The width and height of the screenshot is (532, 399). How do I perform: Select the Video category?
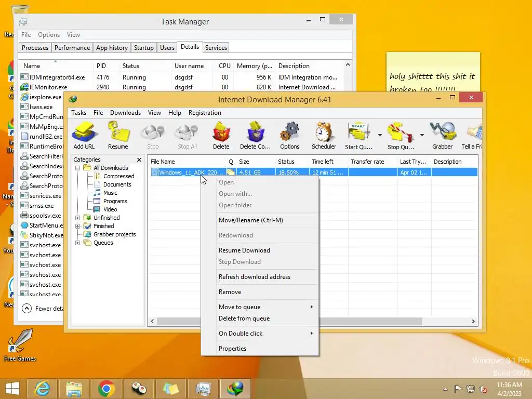pyautogui.click(x=110, y=209)
